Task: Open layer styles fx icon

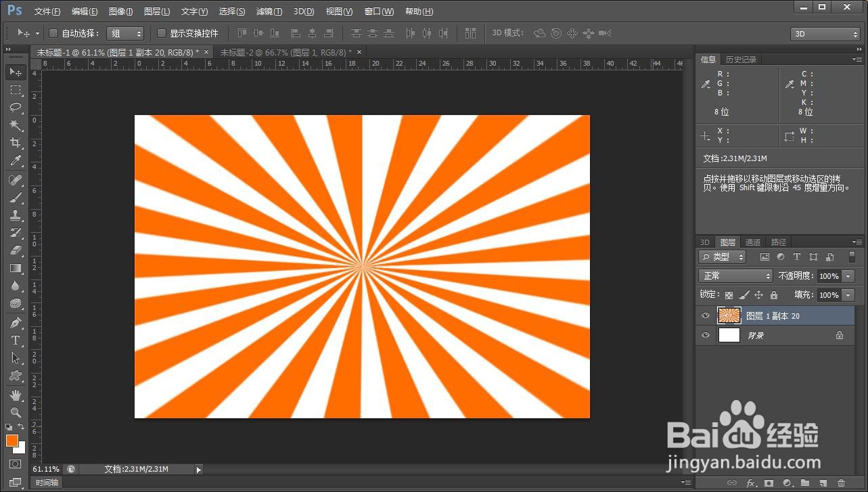Action: click(x=750, y=483)
